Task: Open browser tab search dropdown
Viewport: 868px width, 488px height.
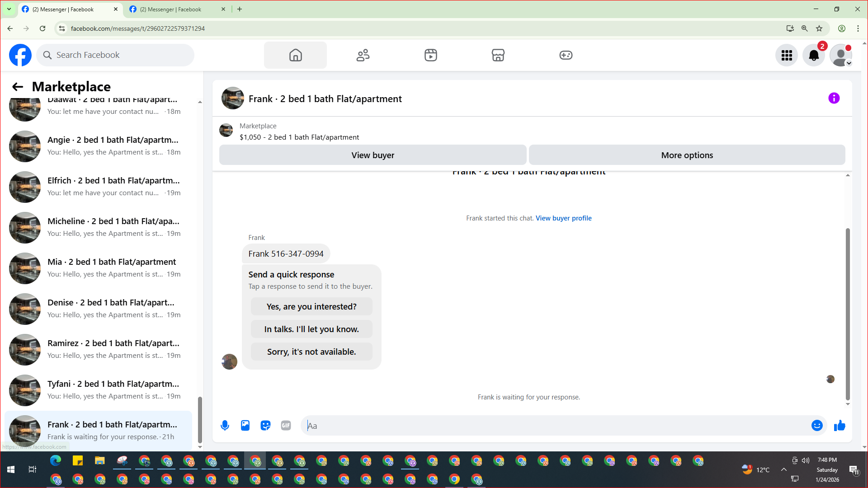Action: [x=9, y=9]
